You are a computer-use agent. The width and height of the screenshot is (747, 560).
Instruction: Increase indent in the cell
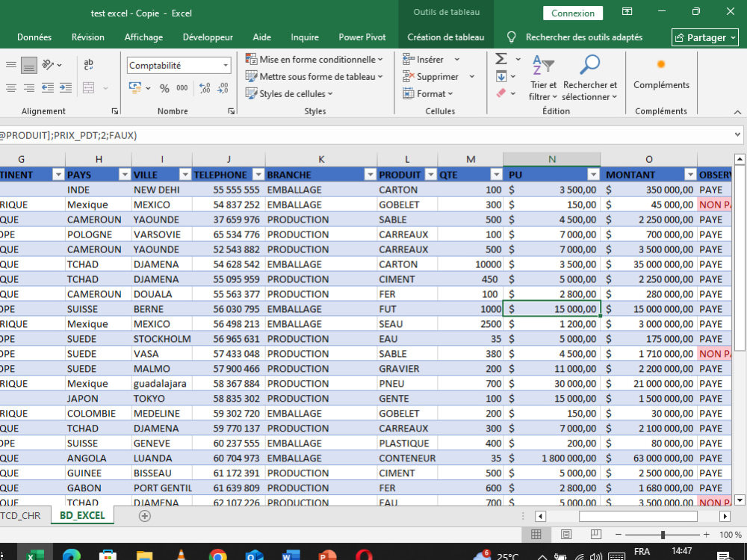click(x=66, y=88)
